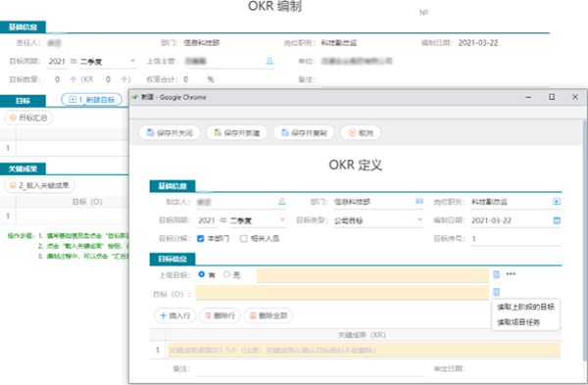
Task: Click 2_载入关键成果 button in background window
Action: point(39,185)
